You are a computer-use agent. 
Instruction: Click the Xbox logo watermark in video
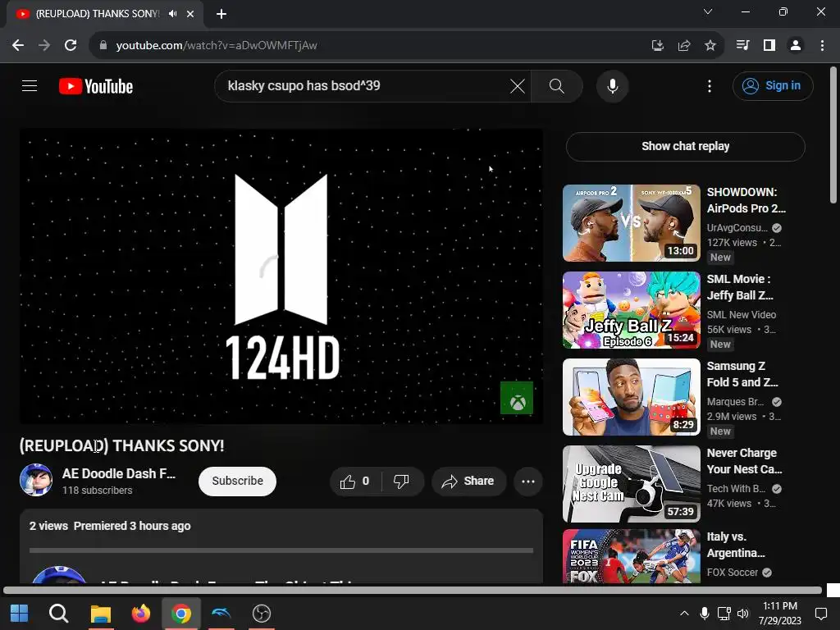click(517, 398)
